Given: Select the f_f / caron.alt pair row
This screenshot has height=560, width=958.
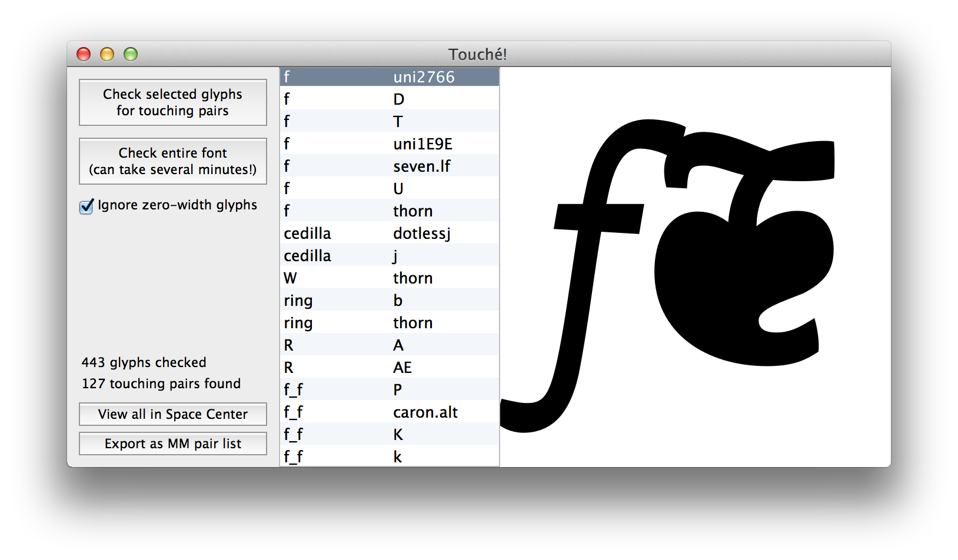Looking at the screenshot, I should 390,412.
